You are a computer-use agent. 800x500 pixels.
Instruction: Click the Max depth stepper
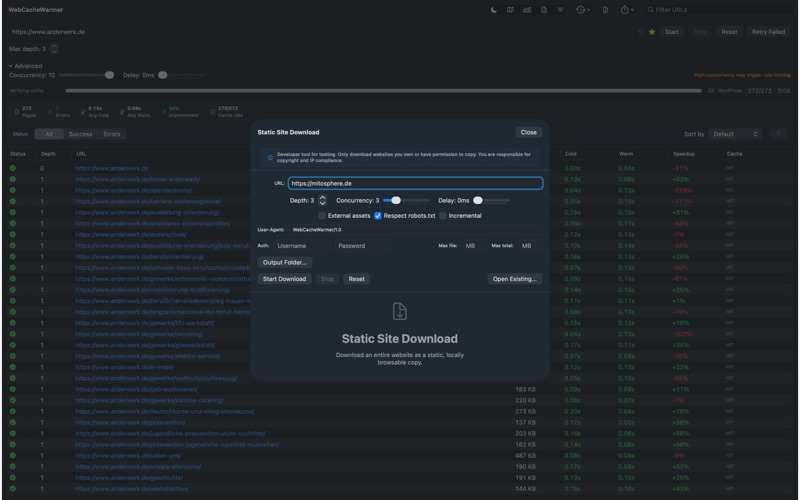(54, 49)
